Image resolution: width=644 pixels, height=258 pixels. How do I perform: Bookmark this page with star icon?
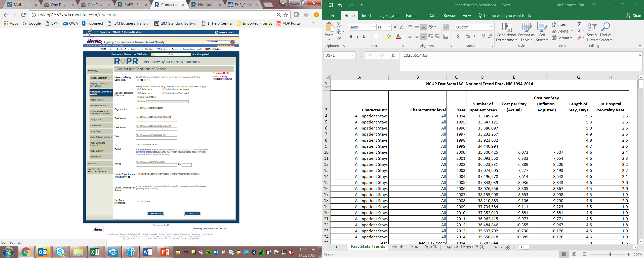click(286, 15)
